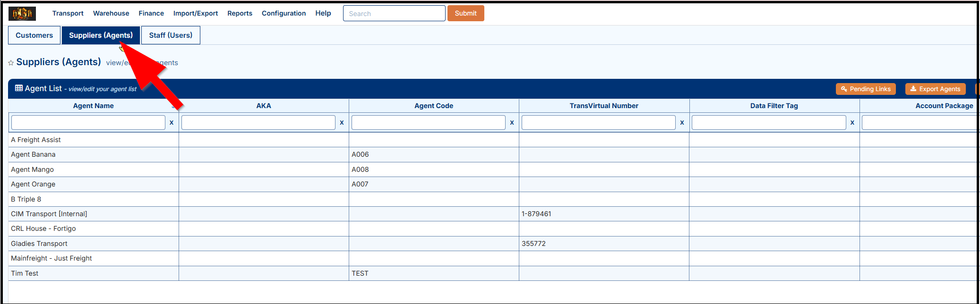The image size is (980, 304).
Task: Click the app logo in top-left corner
Action: 22,14
